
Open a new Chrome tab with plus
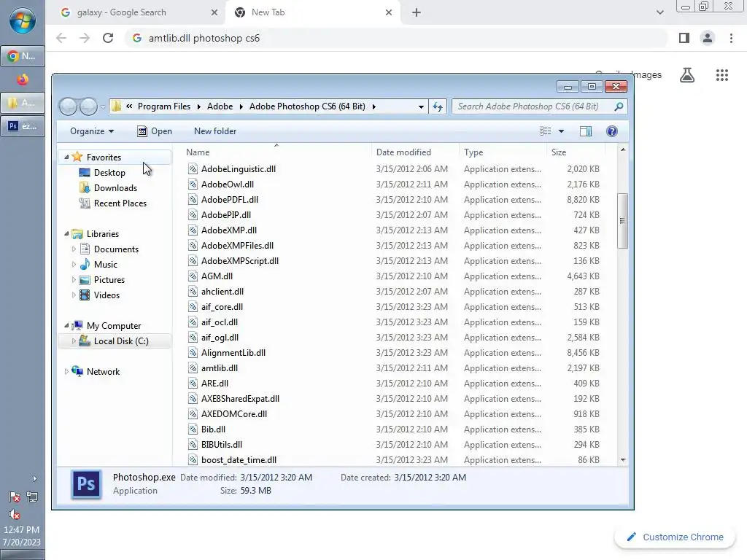417,12
